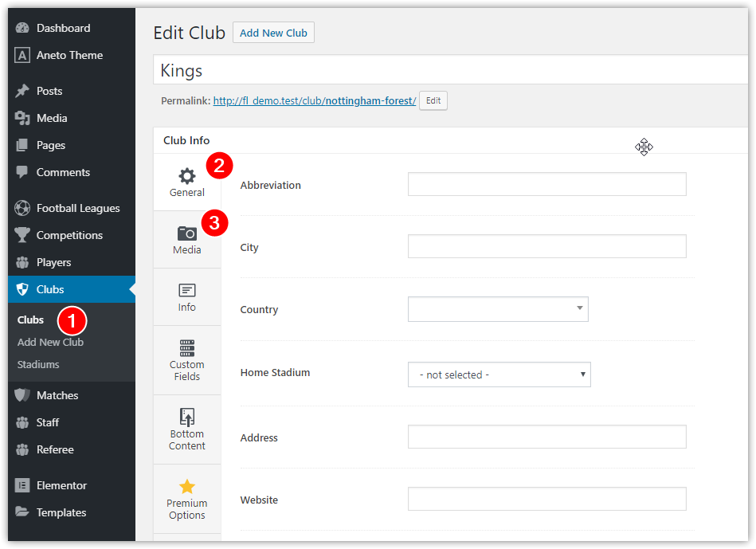Focus the City input field
This screenshot has height=549, width=756.
click(546, 246)
